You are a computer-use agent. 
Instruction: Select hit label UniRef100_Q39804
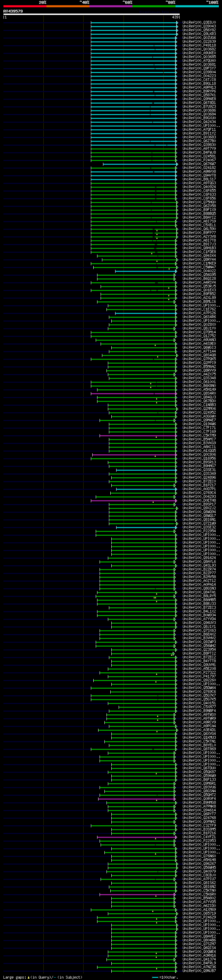(x=199, y=72)
